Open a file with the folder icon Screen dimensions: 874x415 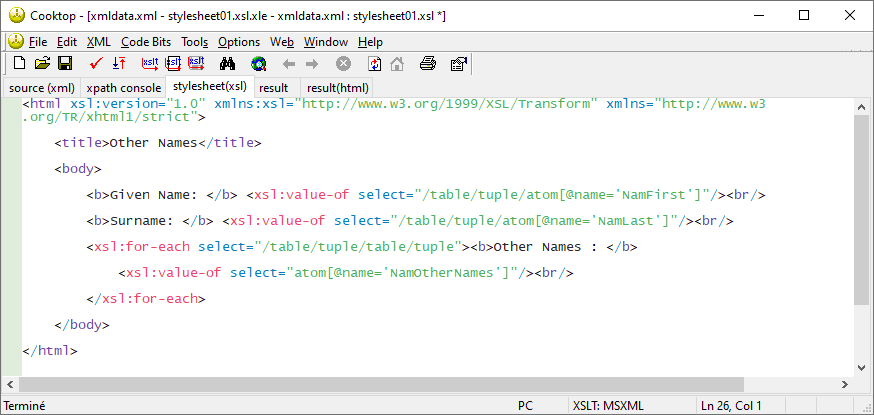(x=42, y=64)
